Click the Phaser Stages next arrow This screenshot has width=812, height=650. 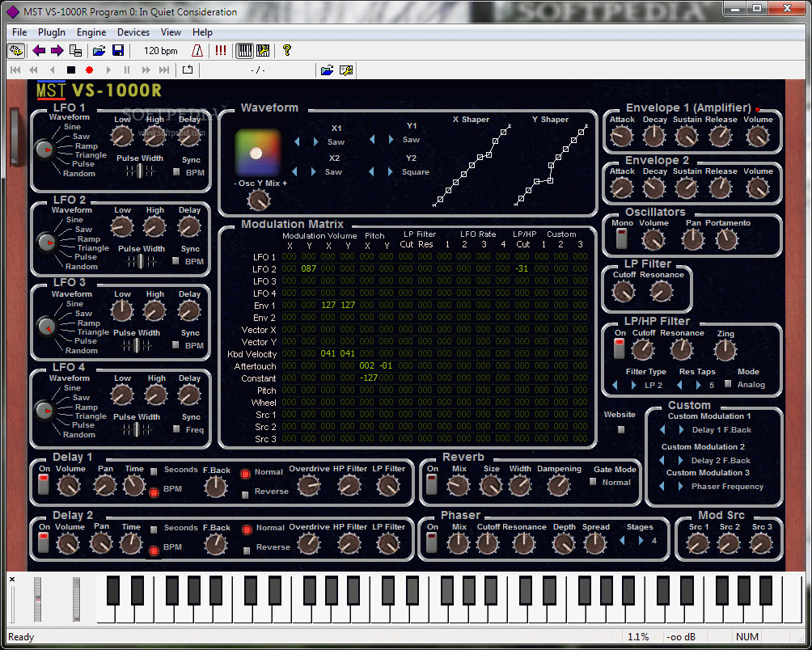pos(641,540)
